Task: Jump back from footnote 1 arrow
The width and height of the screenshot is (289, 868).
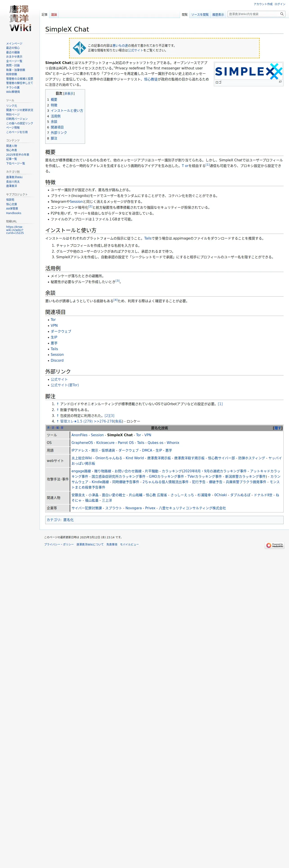Action: 58,404
